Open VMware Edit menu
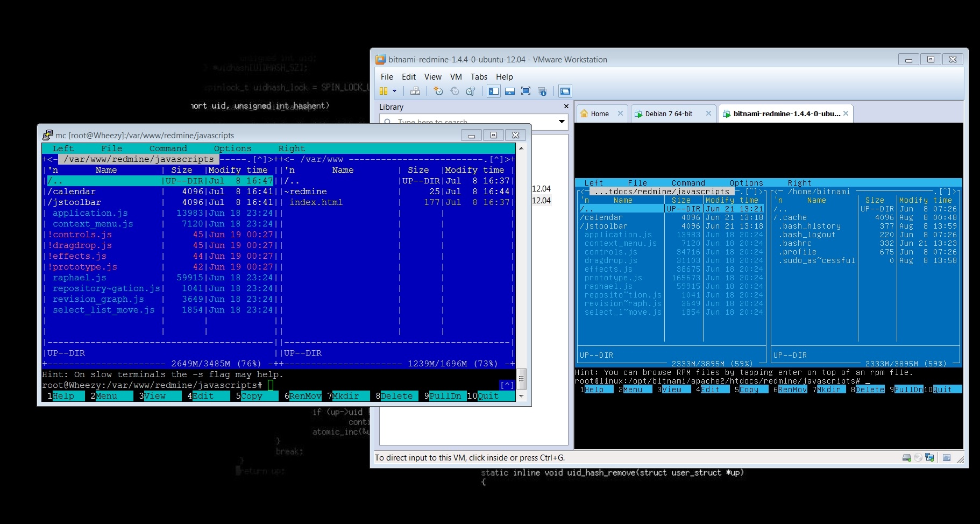The image size is (980, 524). point(409,76)
